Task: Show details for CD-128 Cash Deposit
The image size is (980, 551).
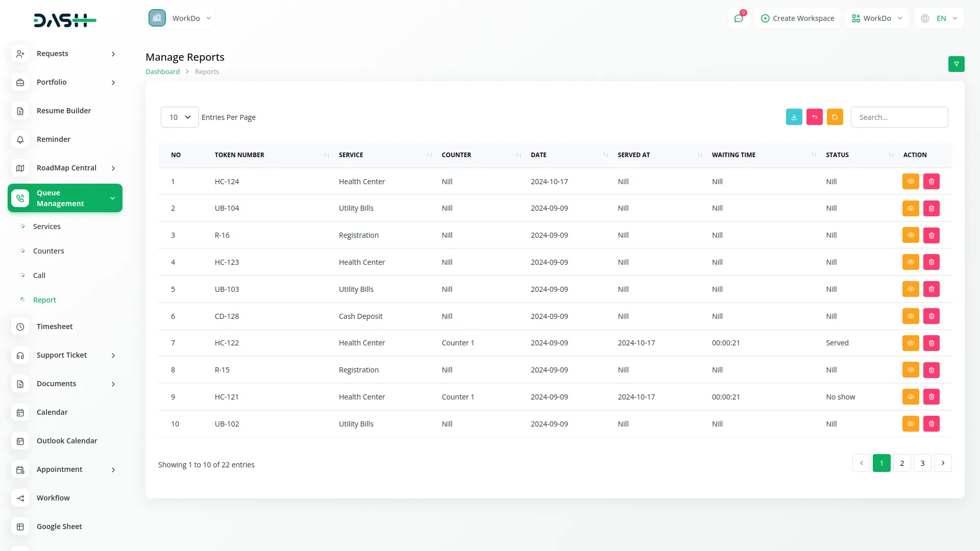Action: [910, 316]
